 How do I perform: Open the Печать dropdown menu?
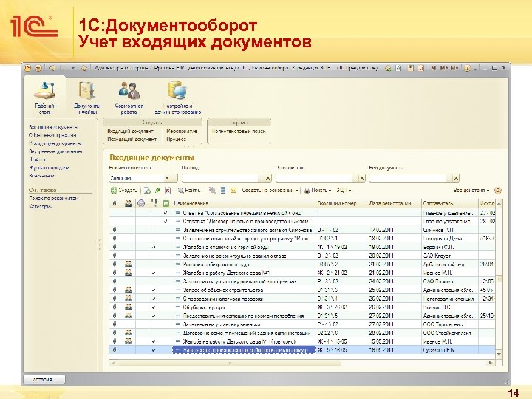[x=317, y=191]
